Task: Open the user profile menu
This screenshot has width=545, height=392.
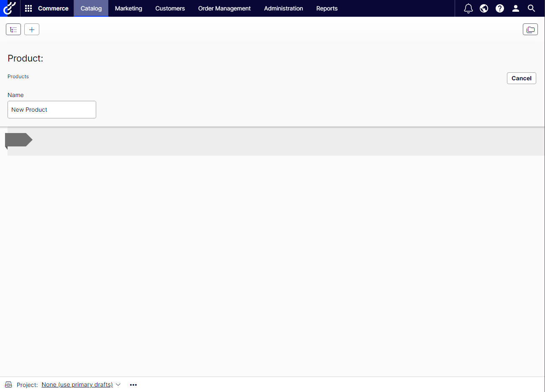Action: click(x=516, y=8)
